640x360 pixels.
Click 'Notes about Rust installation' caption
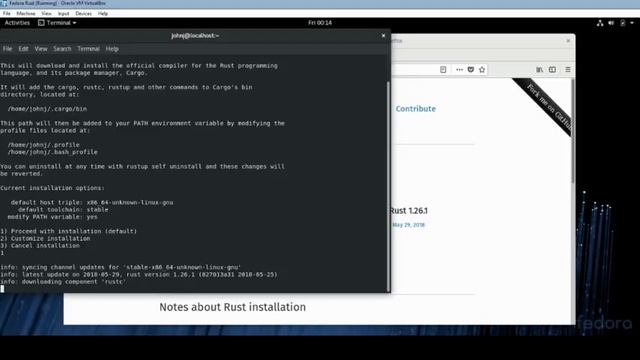click(232, 307)
